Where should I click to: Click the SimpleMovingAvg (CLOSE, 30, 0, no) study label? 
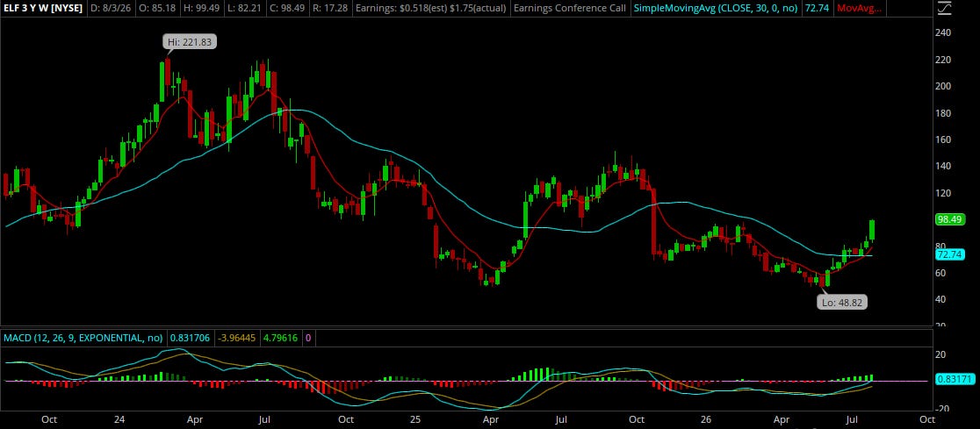coord(715,9)
